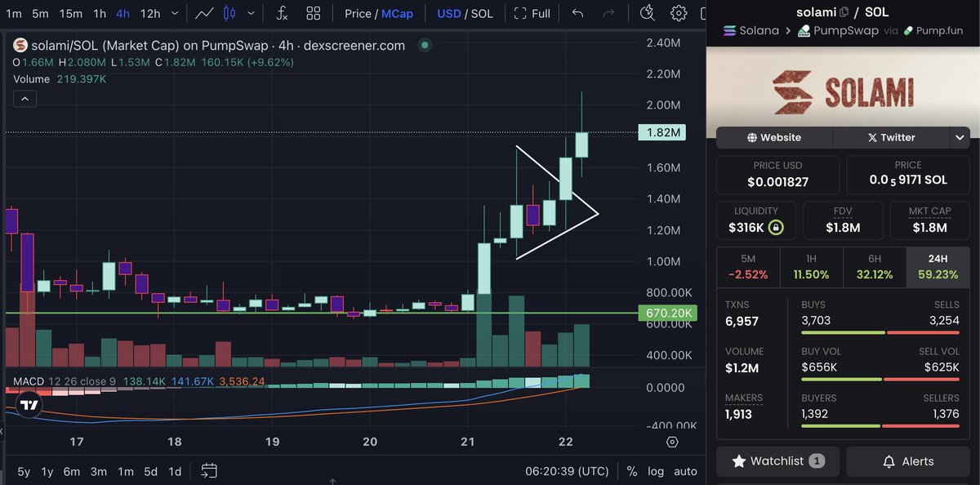Open the fx indicators menu
This screenshot has height=485, width=980.
[x=282, y=13]
